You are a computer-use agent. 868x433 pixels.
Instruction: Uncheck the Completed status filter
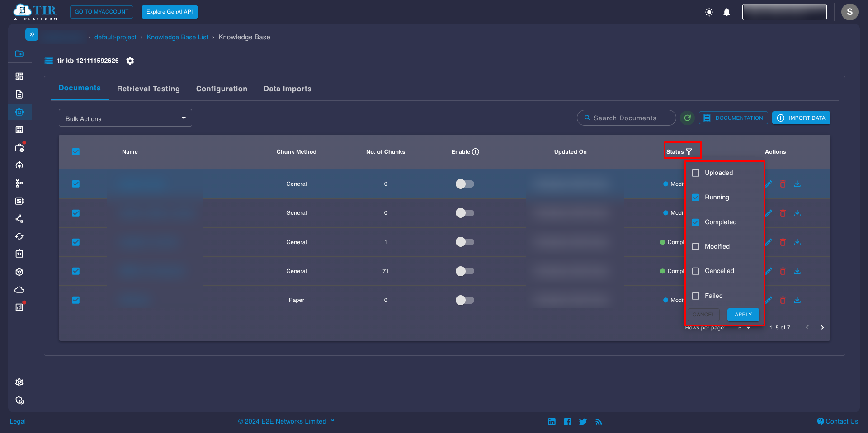(696, 222)
